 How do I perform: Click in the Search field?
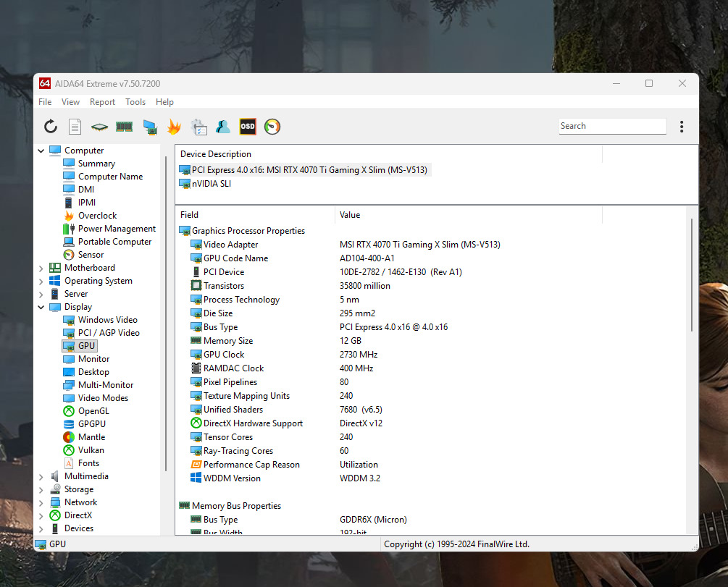[612, 126]
